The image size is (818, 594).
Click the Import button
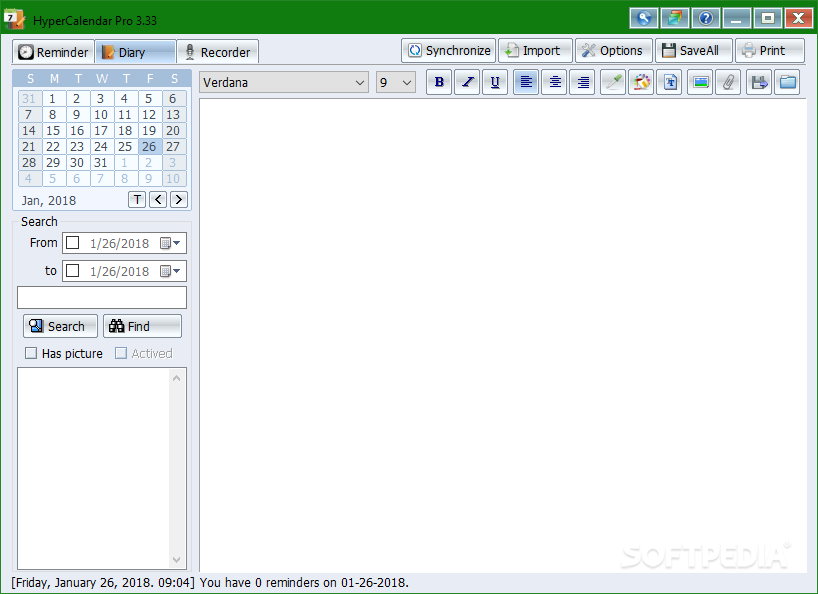pyautogui.click(x=535, y=51)
